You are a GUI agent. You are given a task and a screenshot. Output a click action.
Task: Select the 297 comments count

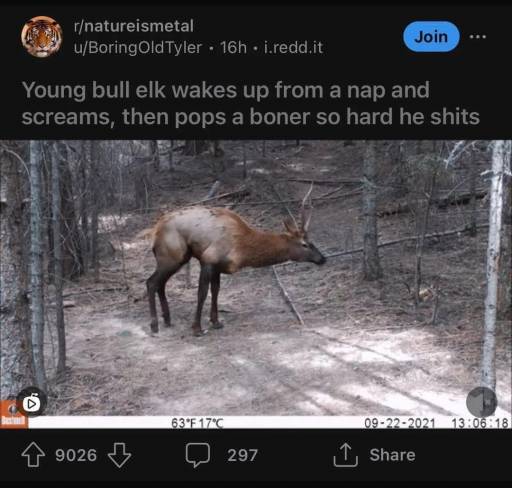point(243,455)
